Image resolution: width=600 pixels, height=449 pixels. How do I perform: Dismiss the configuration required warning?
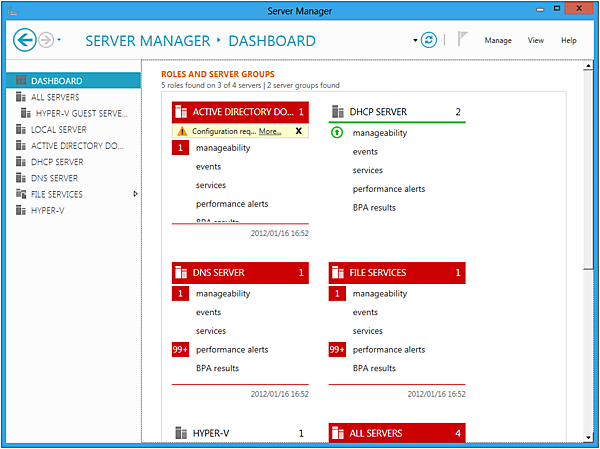[298, 131]
